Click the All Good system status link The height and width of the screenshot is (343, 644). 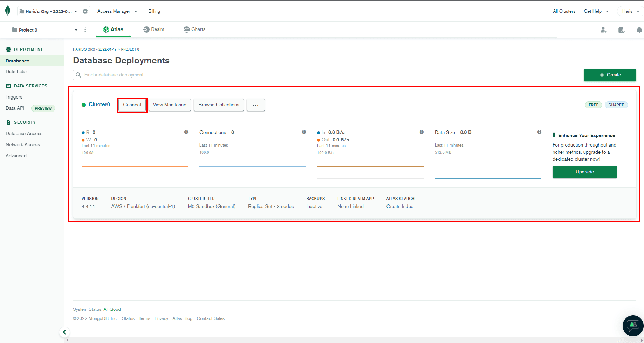(112, 309)
